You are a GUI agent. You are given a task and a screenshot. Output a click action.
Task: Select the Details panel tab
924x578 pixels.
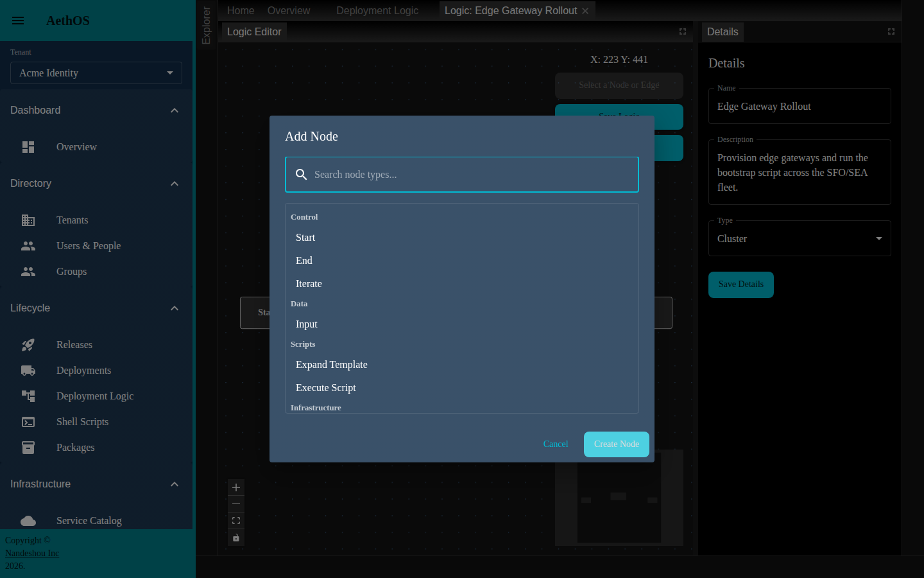point(723,31)
